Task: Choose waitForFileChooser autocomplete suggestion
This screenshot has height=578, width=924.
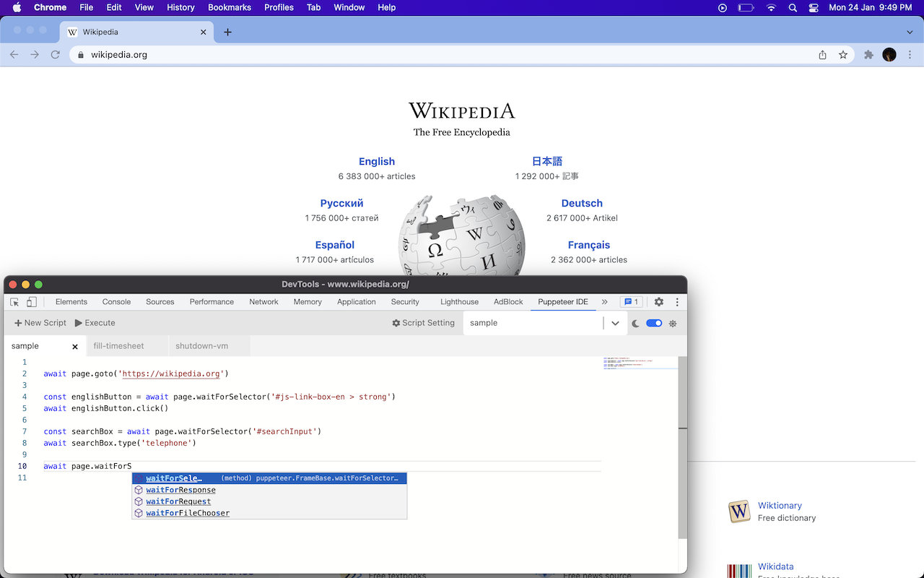Action: click(x=269, y=513)
